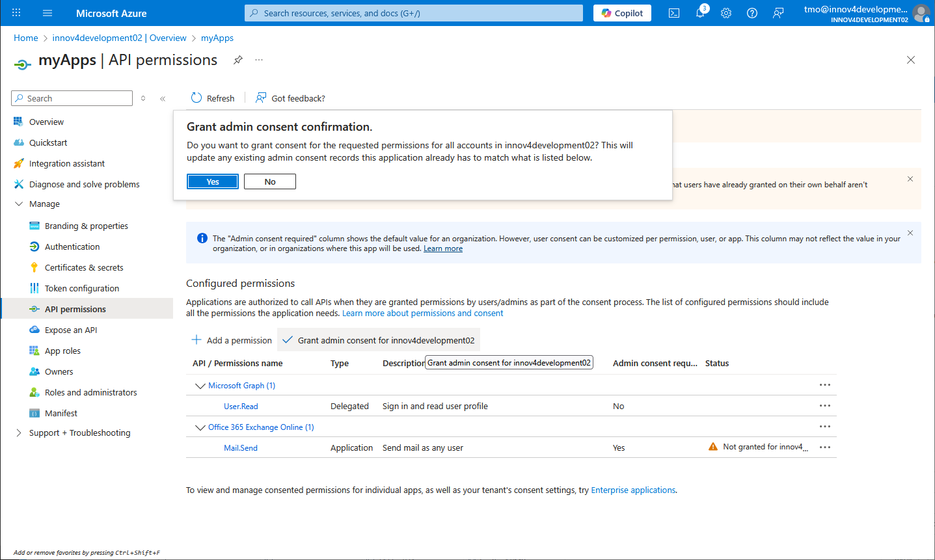The height and width of the screenshot is (560, 935).
Task: Open the feedback icon in header
Action: pos(778,13)
